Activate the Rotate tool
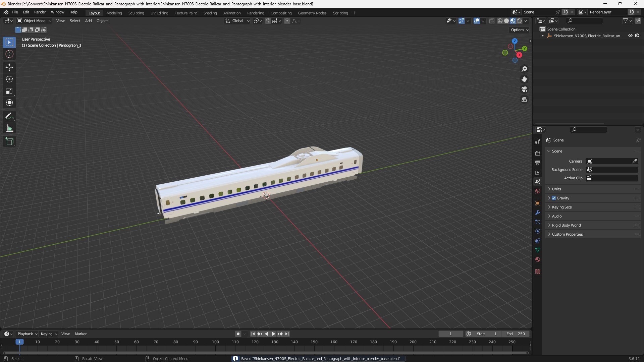This screenshot has height=362, width=644. (9, 79)
